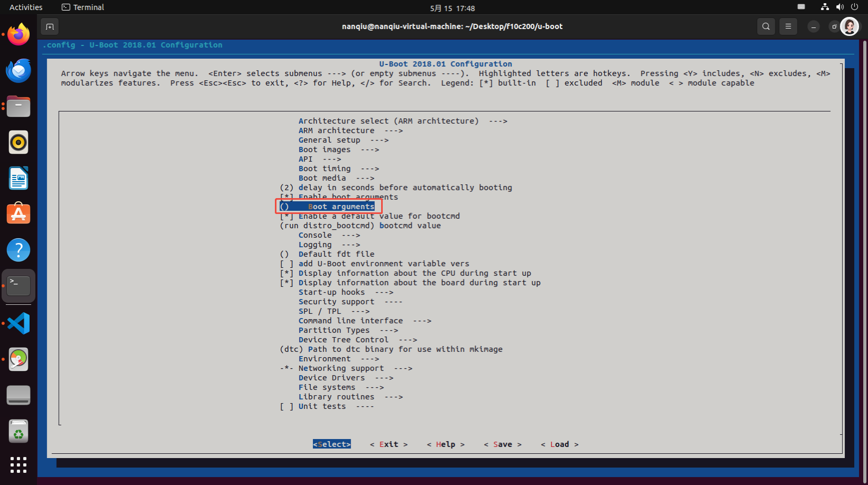Expand Boot media submenu
The width and height of the screenshot is (868, 485).
pyautogui.click(x=336, y=178)
